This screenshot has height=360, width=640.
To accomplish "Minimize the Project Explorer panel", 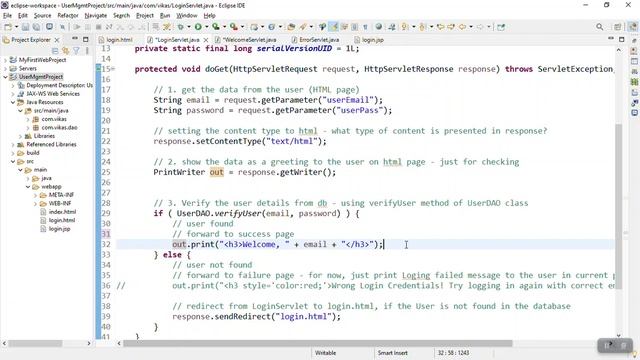I will point(75,39).
